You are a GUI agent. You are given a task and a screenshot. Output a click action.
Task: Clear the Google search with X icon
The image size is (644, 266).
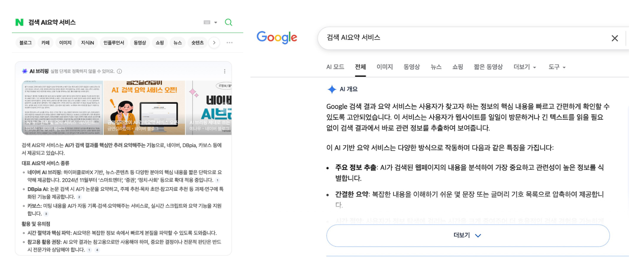(615, 38)
